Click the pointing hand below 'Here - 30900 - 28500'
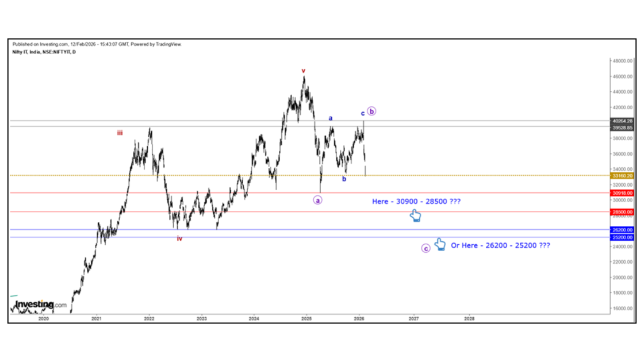Viewport: 644px width, 362px height. (415, 216)
